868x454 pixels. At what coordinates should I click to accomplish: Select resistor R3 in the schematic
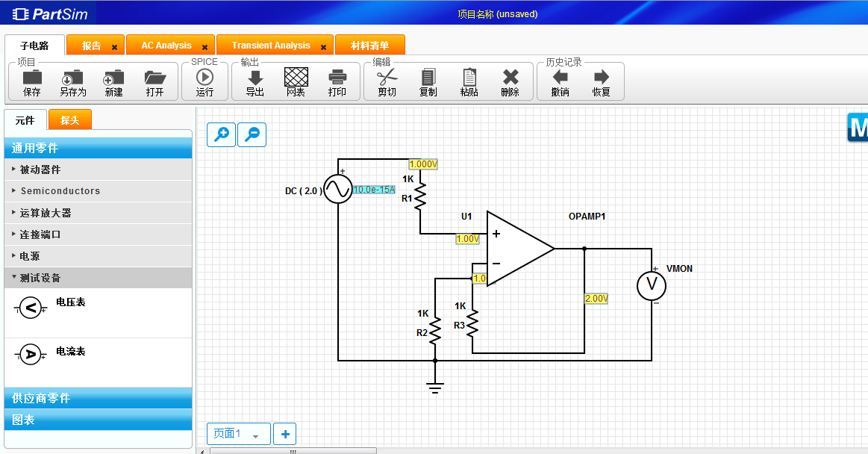click(472, 324)
